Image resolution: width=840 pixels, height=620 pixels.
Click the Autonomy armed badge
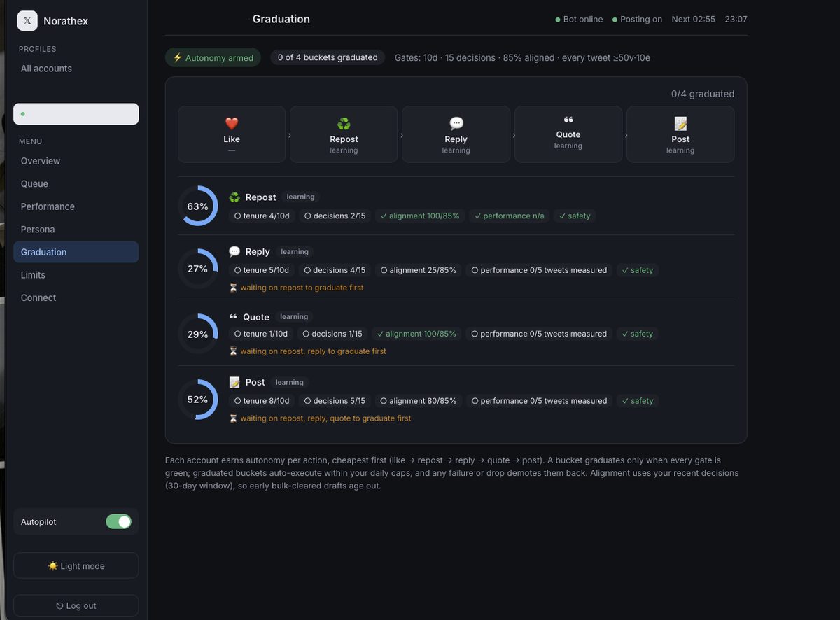point(213,57)
